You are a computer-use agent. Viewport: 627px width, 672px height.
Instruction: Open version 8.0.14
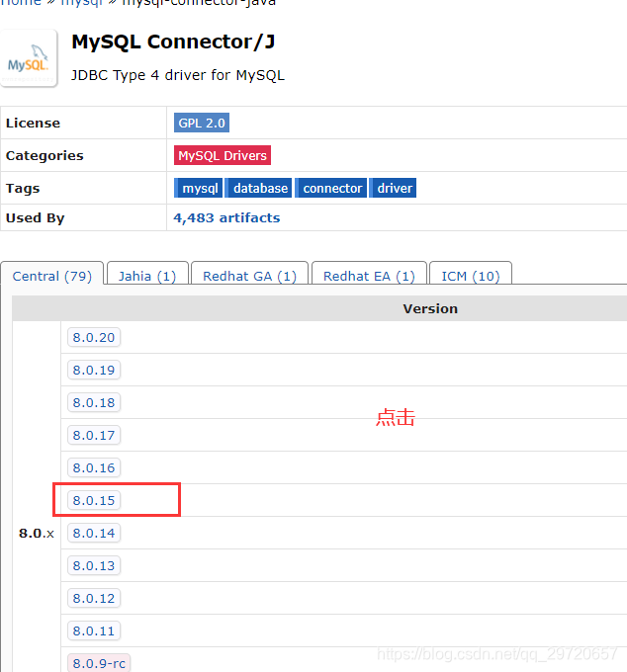point(94,533)
